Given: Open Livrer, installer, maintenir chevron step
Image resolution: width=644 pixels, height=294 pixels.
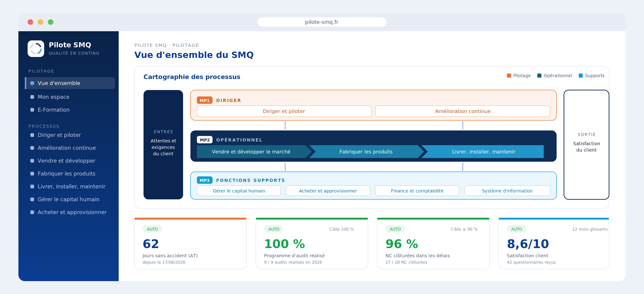Looking at the screenshot, I should click(x=483, y=152).
